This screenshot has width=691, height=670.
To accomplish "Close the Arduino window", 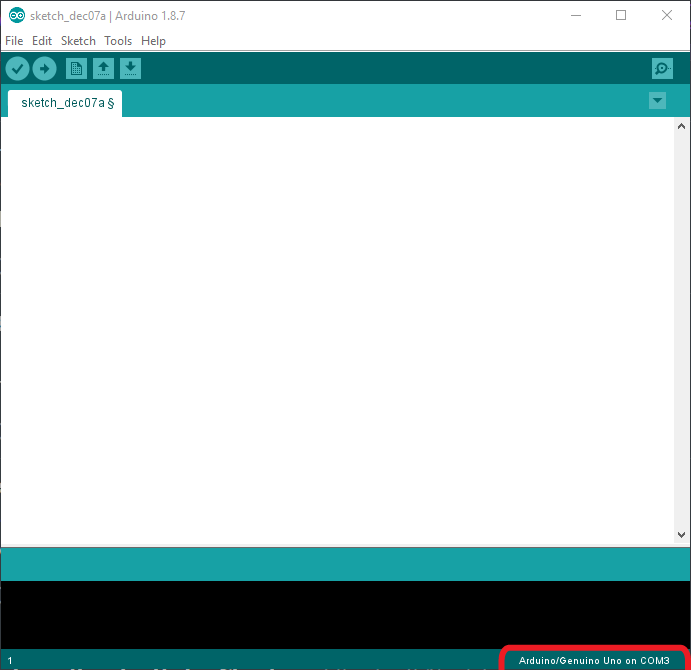I will click(x=667, y=15).
